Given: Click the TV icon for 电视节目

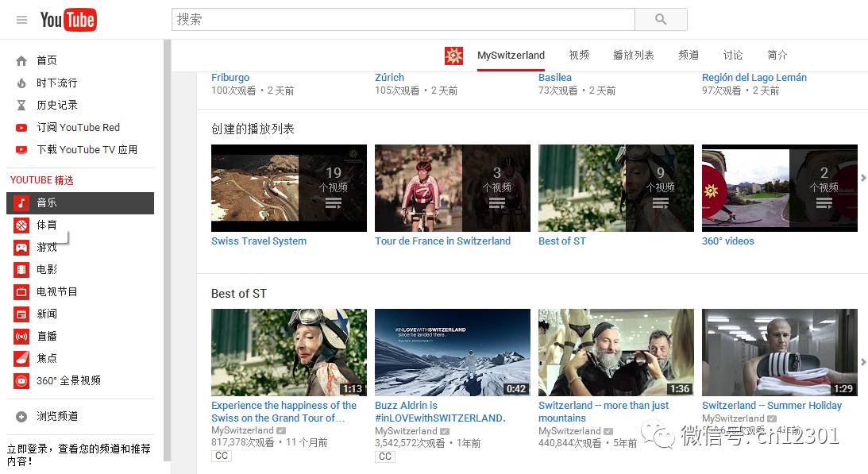Looking at the screenshot, I should pyautogui.click(x=21, y=292).
